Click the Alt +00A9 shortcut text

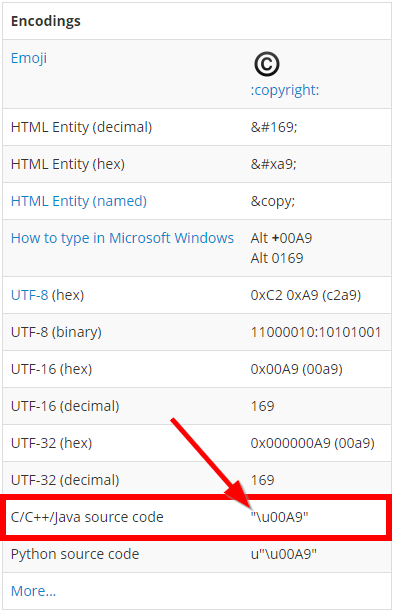(281, 238)
